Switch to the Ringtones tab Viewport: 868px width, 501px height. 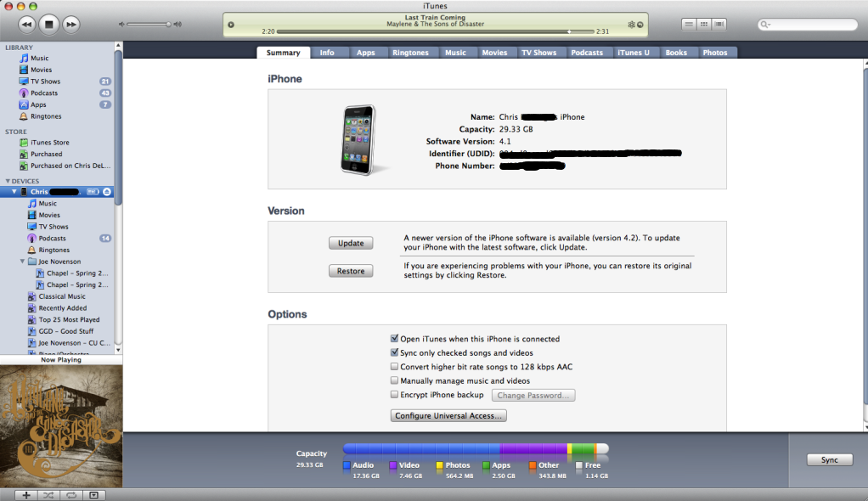coord(410,53)
